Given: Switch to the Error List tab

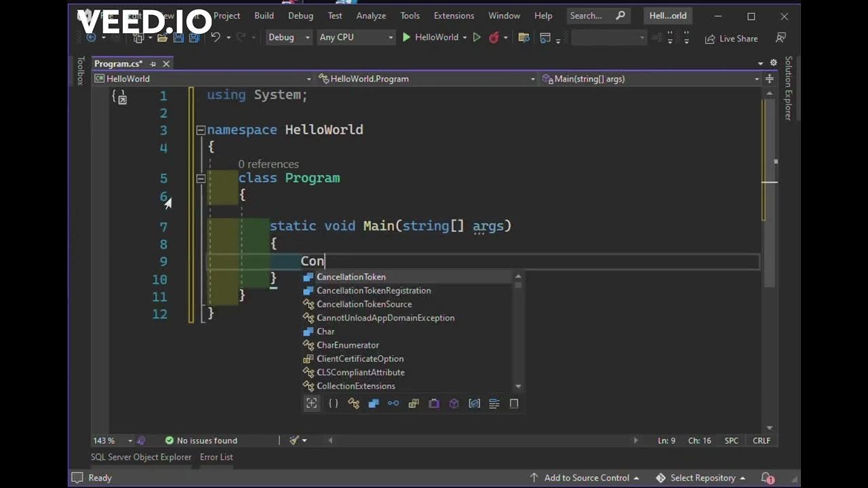Looking at the screenshot, I should click(x=216, y=457).
